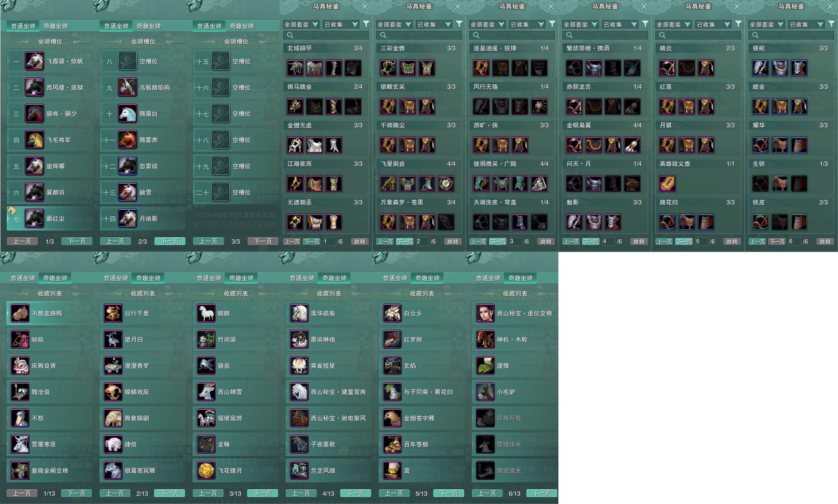Click the filter funnel on page 6 gear panel
Image resolution: width=838 pixels, height=504 pixels.
pyautogui.click(x=831, y=24)
